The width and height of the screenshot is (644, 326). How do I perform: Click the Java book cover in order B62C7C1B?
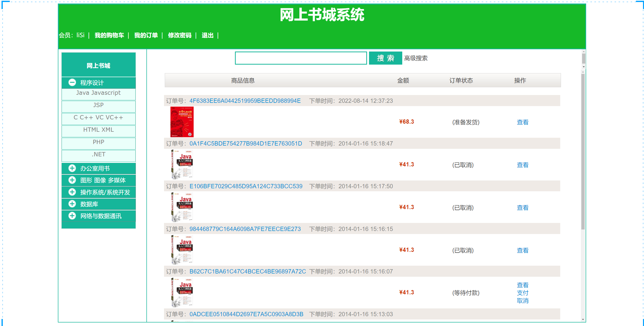click(182, 293)
